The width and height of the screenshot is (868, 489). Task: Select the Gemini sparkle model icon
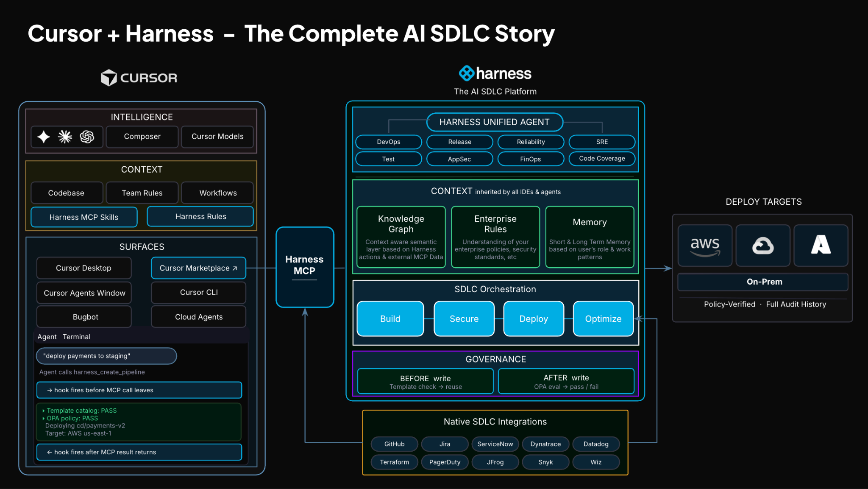pyautogui.click(x=44, y=137)
